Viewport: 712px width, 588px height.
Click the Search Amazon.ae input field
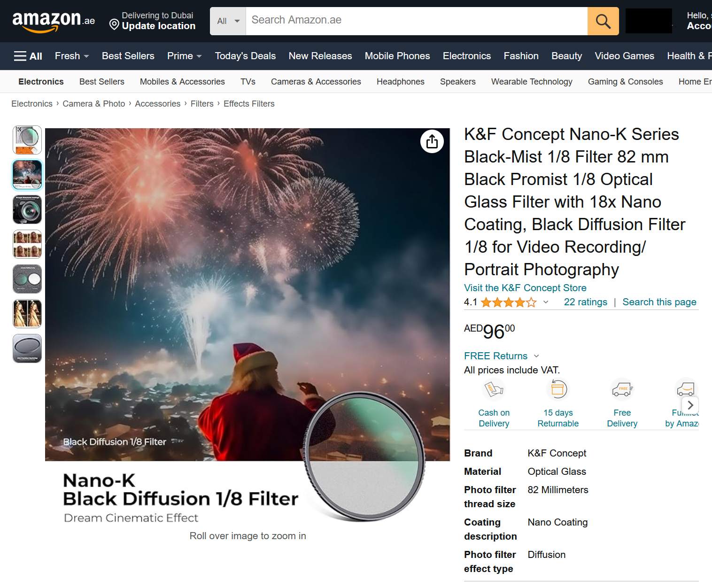[417, 21]
